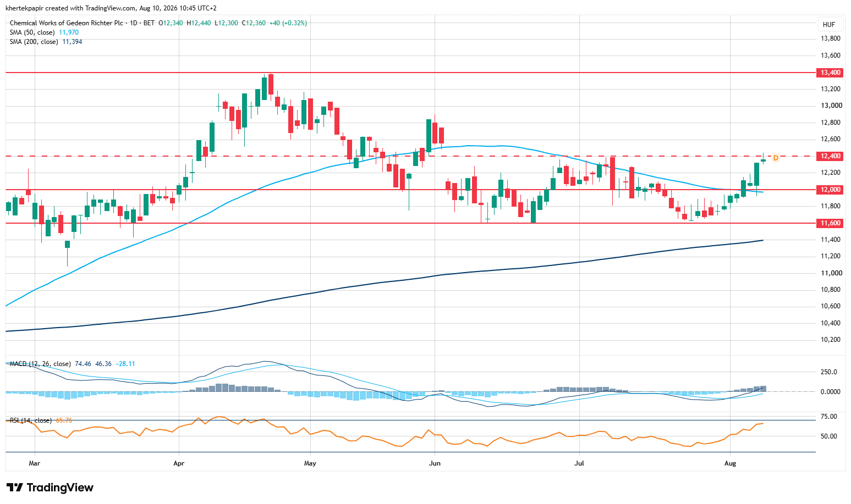
Task: Click the MACD signal value 46.36
Action: point(103,364)
